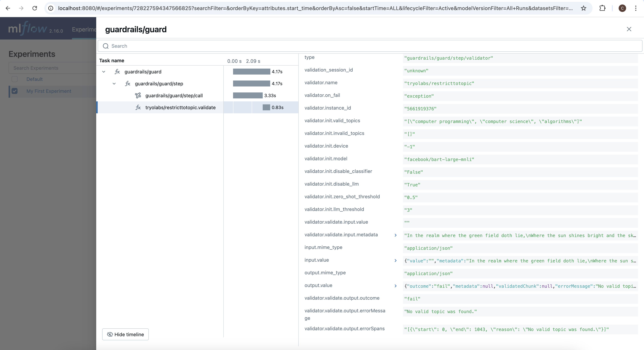Expand the validator.validate.input.metadata row
The height and width of the screenshot is (350, 644).
pyautogui.click(x=395, y=235)
